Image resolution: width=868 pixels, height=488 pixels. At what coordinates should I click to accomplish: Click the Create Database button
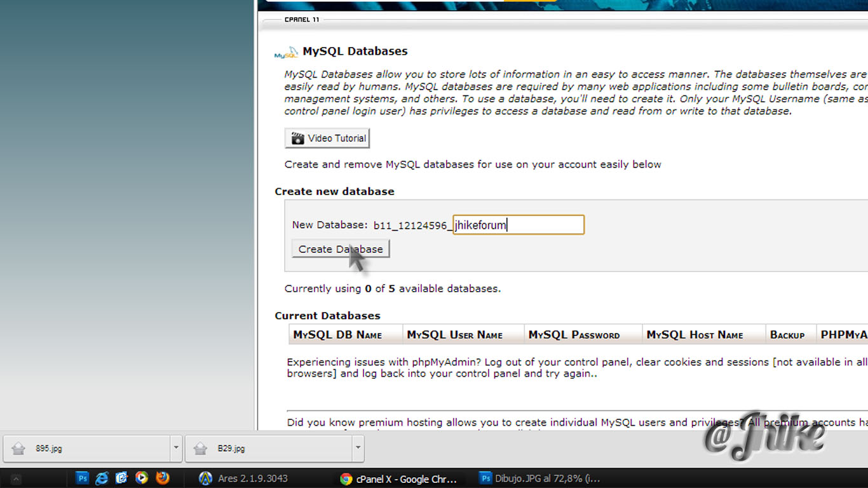click(x=341, y=249)
